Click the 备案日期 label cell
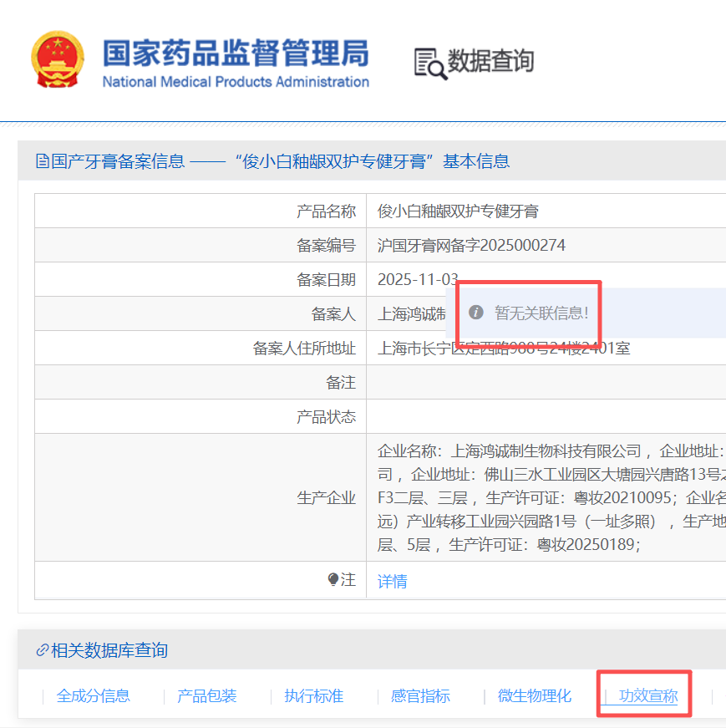Viewport: 726px width, 728px height. 201,279
